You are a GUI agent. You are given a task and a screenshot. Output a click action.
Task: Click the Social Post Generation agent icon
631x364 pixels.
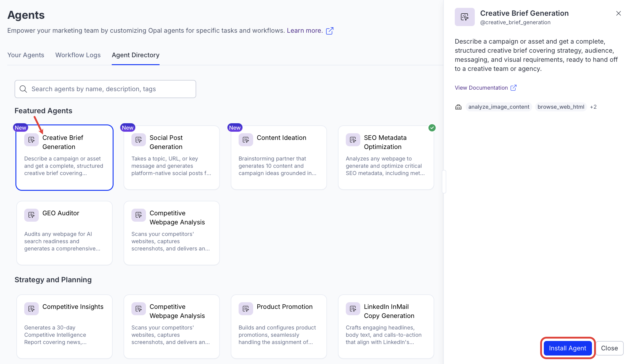[139, 140]
